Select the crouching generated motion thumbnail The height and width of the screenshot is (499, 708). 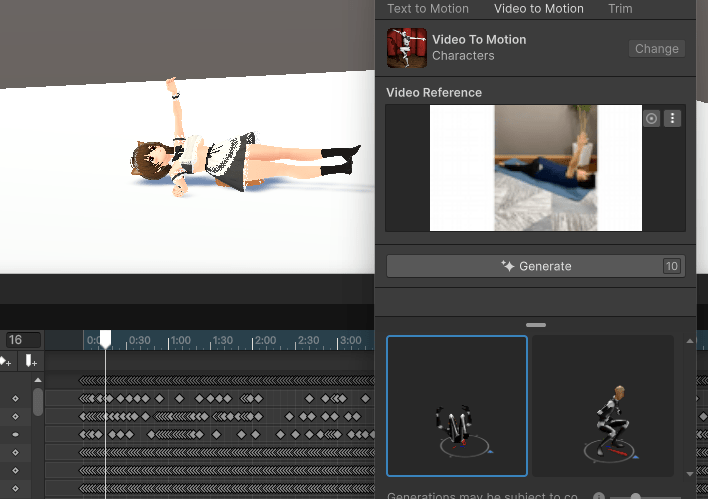click(x=602, y=406)
